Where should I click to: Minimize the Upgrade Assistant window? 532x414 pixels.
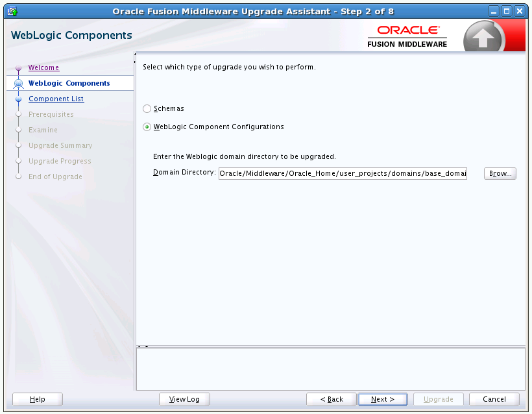(494, 11)
